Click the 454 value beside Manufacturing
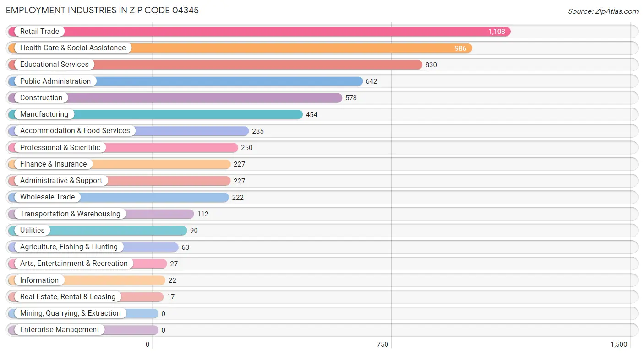 pos(311,115)
